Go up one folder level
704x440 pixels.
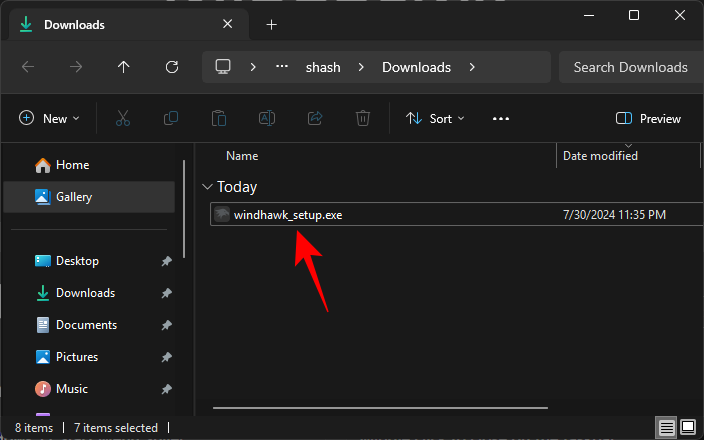pos(124,67)
